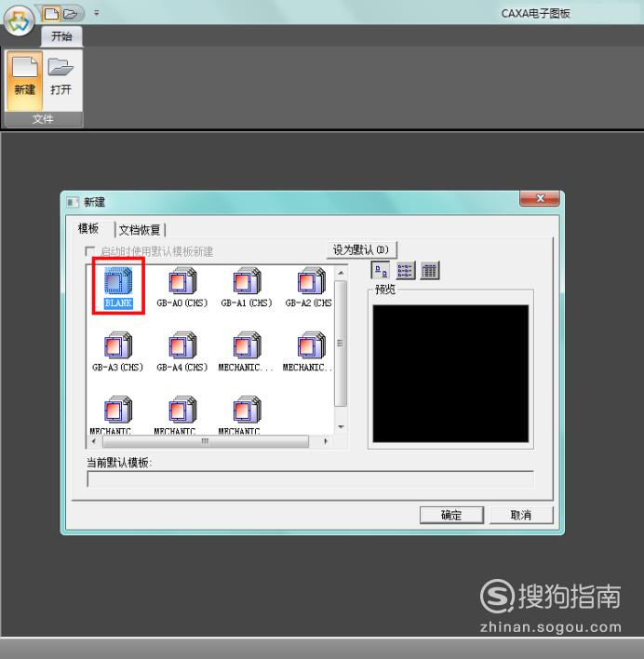Toggle the use default template on startup checkbox
Viewport: 644px width, 659px height.
[x=89, y=251]
